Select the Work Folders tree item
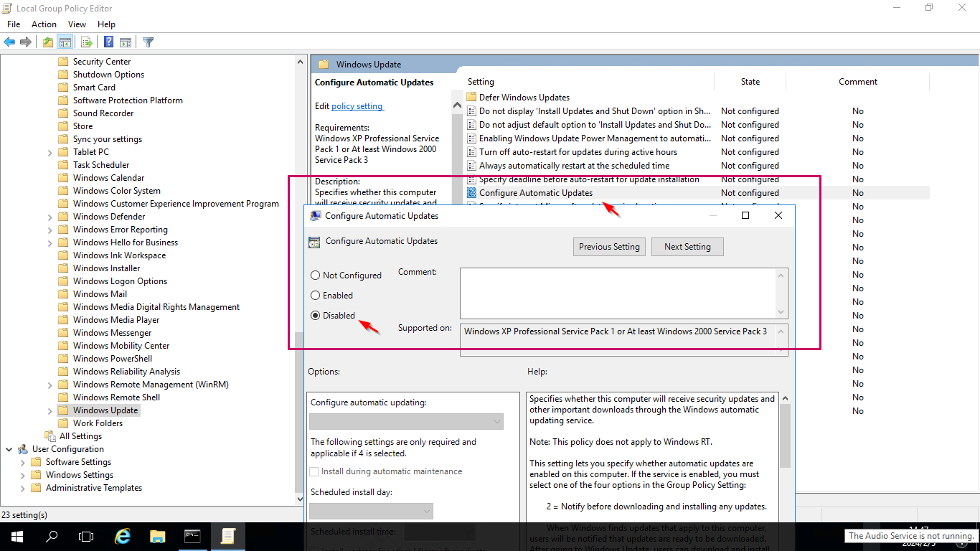This screenshot has height=551, width=980. click(x=98, y=423)
